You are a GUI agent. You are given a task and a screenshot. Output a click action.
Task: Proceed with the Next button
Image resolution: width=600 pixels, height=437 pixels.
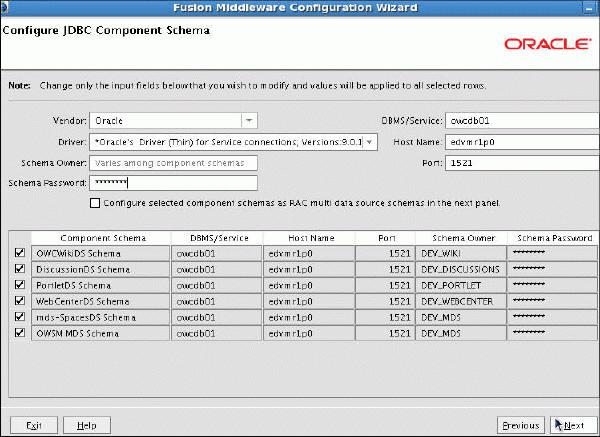point(574,426)
